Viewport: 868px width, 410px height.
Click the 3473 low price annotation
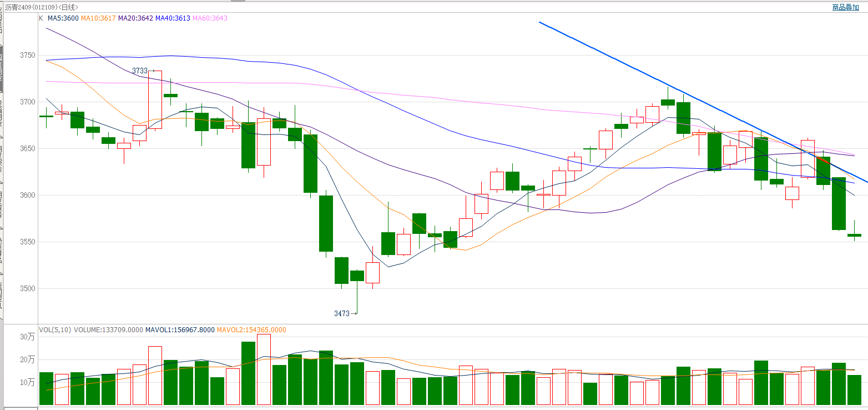[x=342, y=313]
